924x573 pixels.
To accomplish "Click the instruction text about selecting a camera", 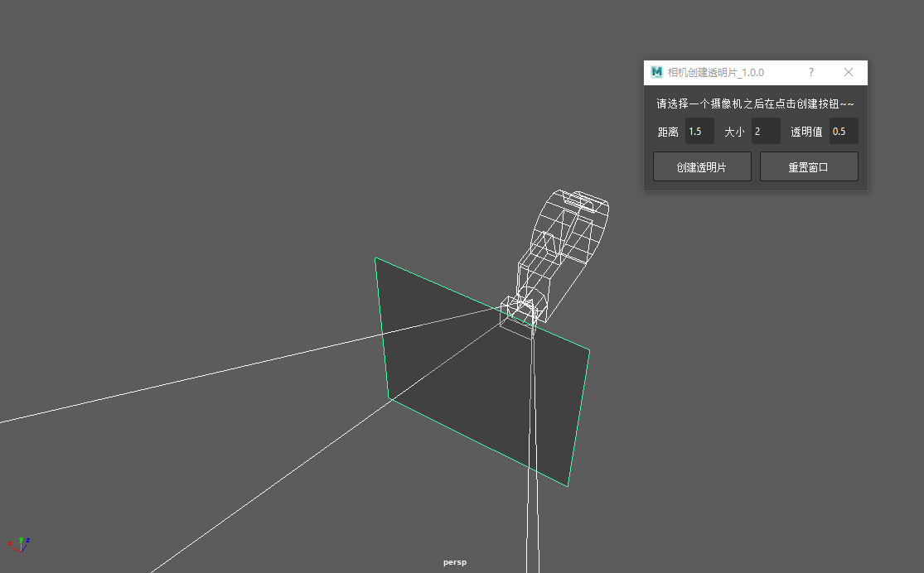I will tap(755, 104).
